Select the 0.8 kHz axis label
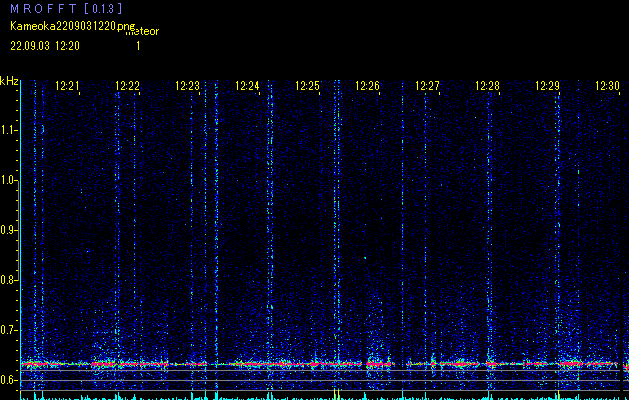 [8, 280]
